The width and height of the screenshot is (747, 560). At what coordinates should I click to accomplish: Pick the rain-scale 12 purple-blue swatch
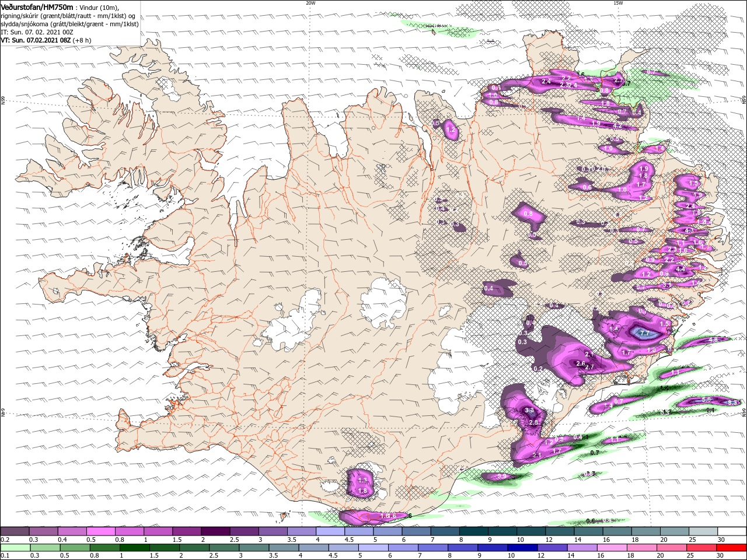click(x=552, y=547)
